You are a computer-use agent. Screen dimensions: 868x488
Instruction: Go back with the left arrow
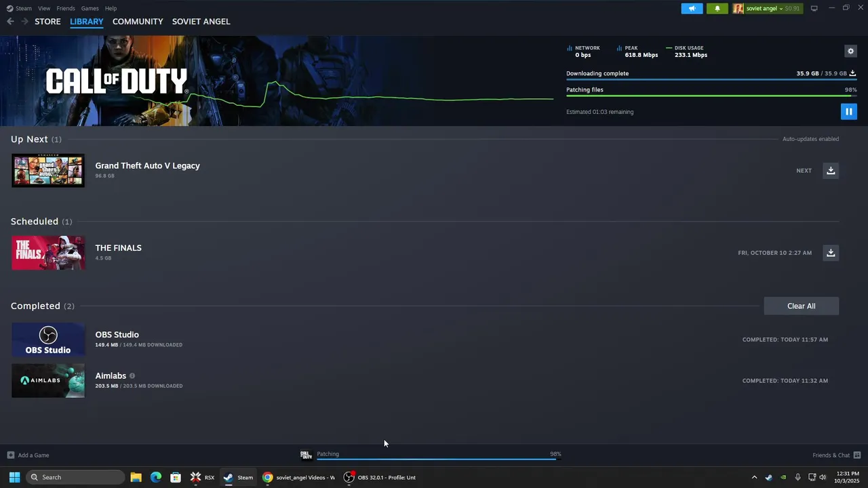pos(10,22)
